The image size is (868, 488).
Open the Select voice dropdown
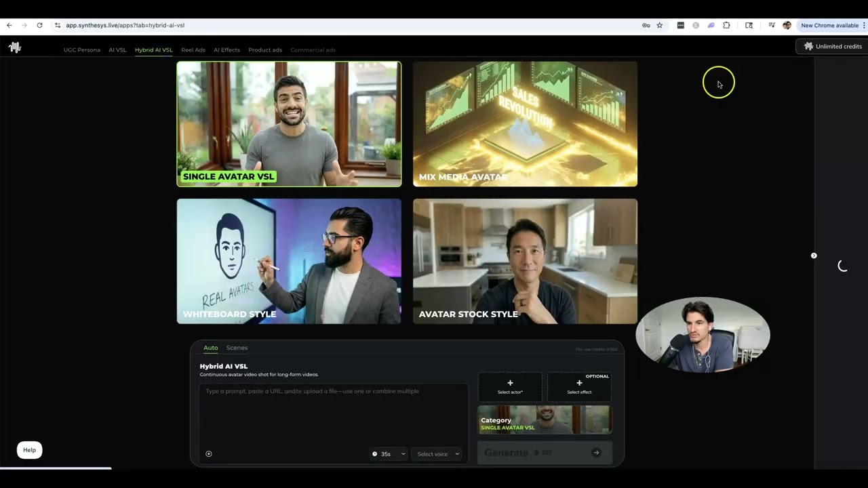[437, 454]
